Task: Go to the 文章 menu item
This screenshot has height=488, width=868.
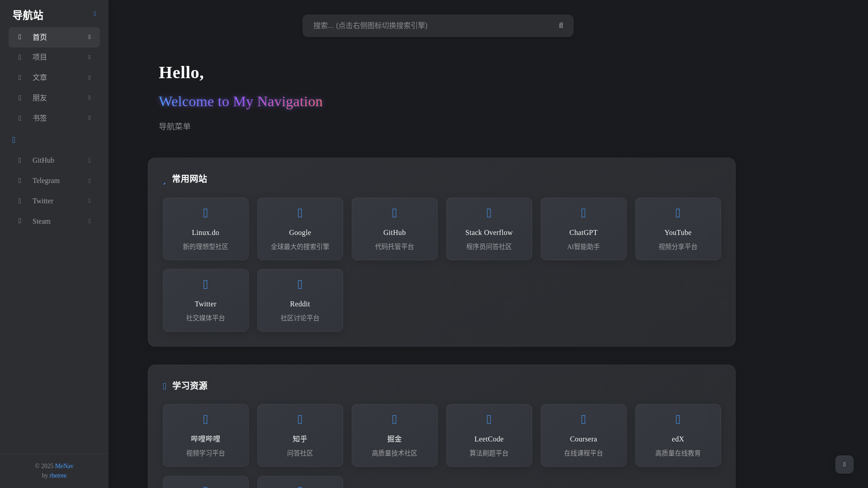Action: pos(54,78)
